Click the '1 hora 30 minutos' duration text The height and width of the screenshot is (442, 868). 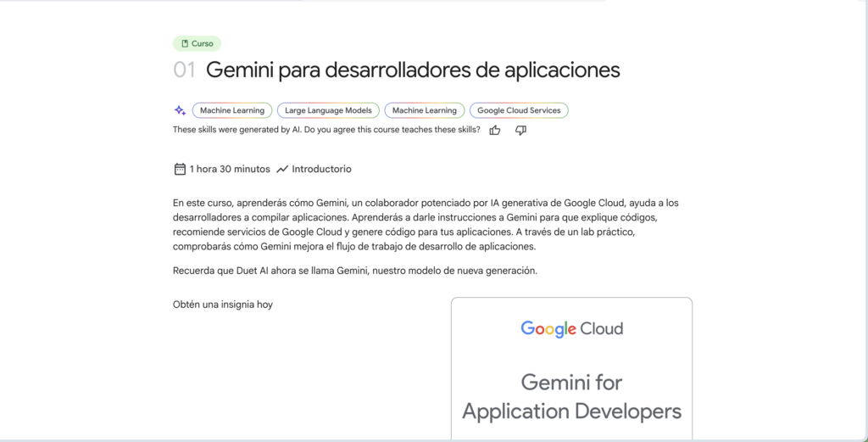click(230, 169)
